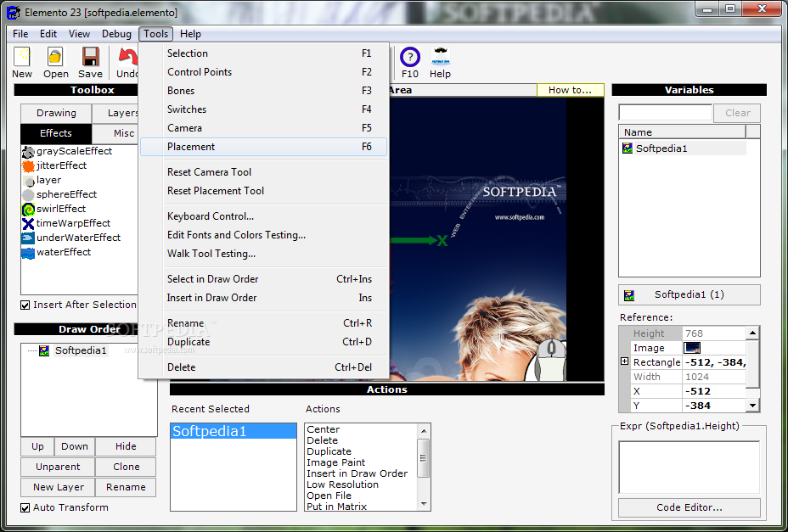Click the Actions list scrollbar thumb
This screenshot has width=788, height=532.
point(424,457)
